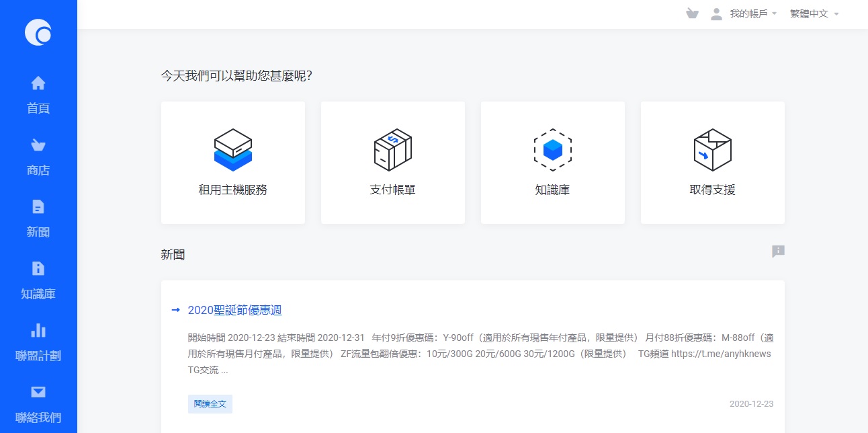The height and width of the screenshot is (433, 868).
Task: Select 新聞 in the sidebar menu
Action: [38, 219]
